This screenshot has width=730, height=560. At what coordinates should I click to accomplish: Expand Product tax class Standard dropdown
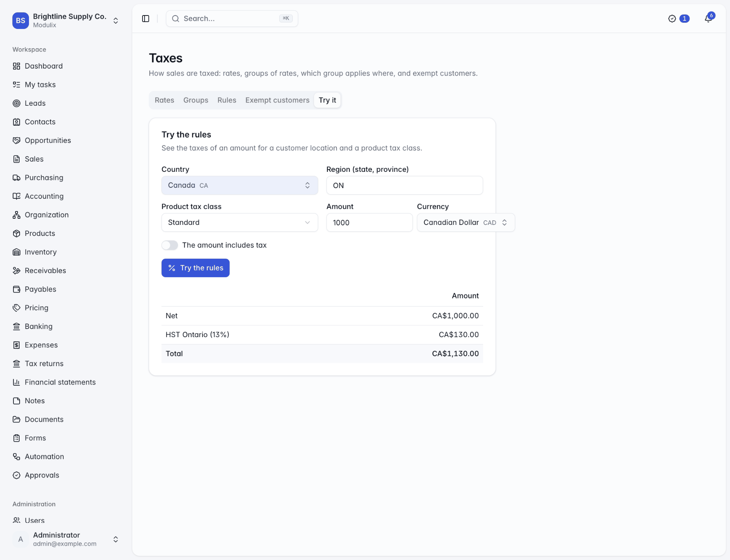240,222
